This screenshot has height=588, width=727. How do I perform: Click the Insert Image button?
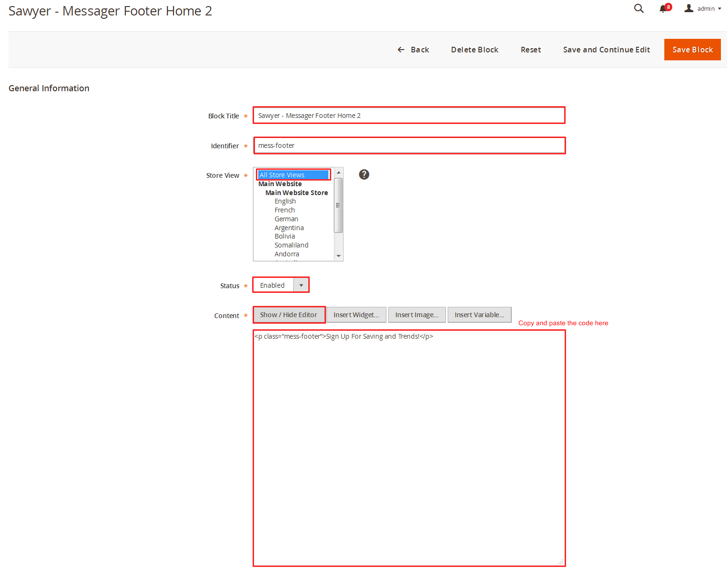417,315
